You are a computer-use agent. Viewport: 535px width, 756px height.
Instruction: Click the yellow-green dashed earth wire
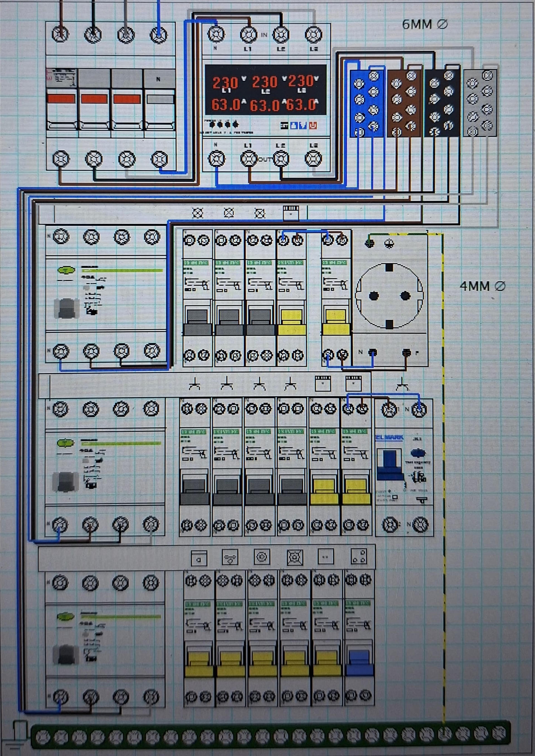click(x=443, y=478)
